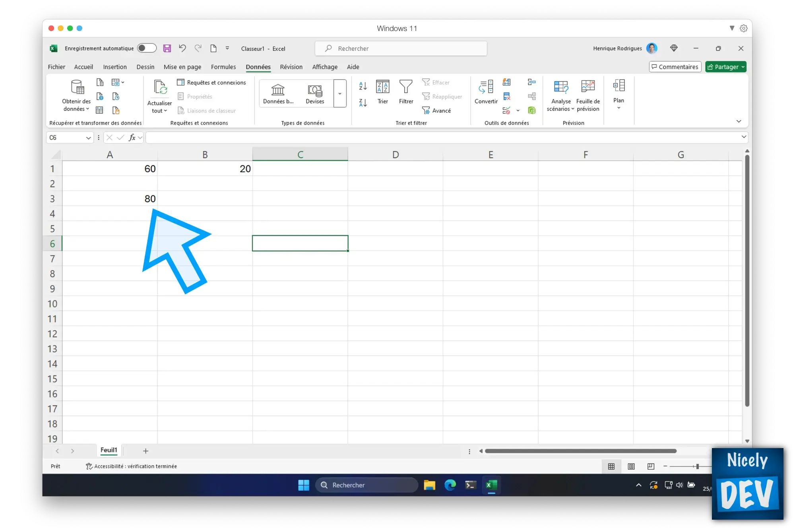Image resolution: width=795 pixels, height=532 pixels.
Task: Click the Flash Fill icon
Action: (506, 82)
